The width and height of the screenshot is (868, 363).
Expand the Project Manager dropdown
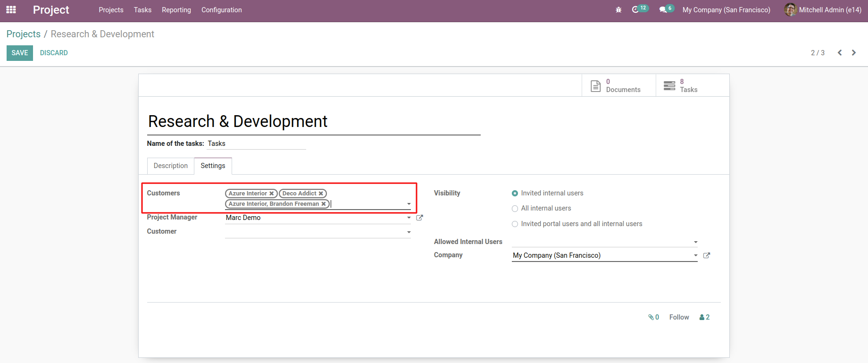(x=409, y=218)
